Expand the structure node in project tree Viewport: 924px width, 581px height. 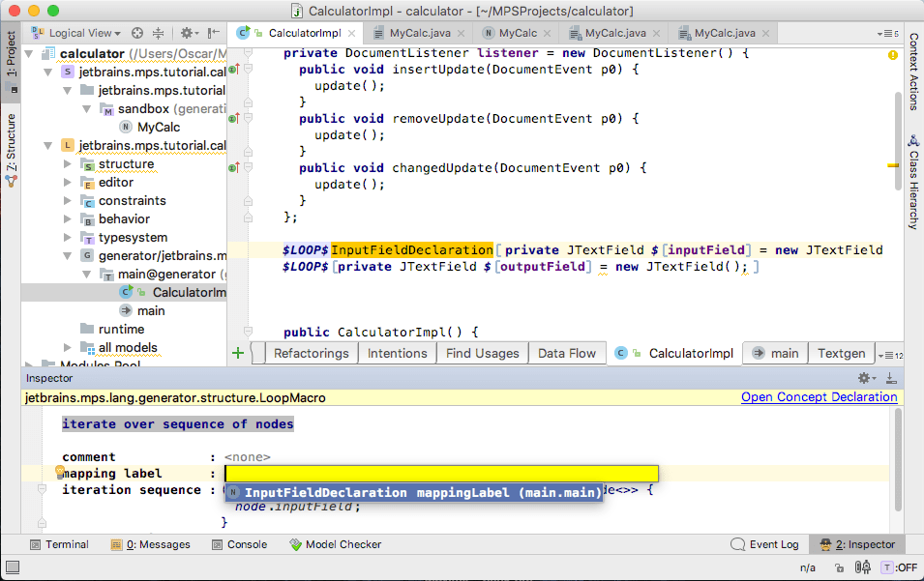pyautogui.click(x=68, y=163)
